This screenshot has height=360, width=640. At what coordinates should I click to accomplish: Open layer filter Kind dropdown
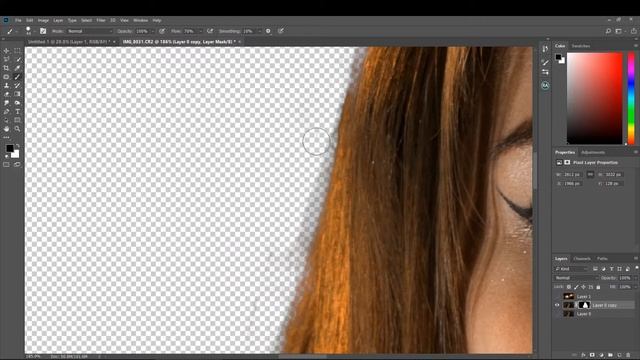coord(571,269)
